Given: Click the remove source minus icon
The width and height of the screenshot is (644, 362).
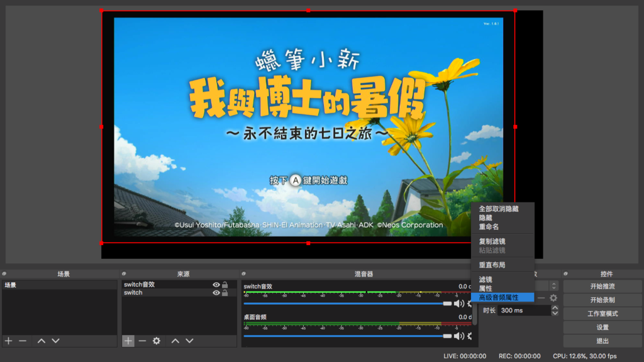Looking at the screenshot, I should [x=142, y=341].
